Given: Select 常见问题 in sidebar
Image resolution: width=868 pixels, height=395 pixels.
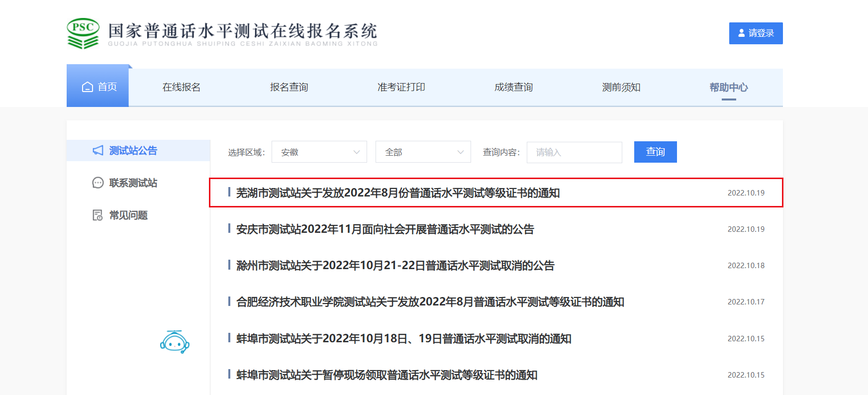Looking at the screenshot, I should pos(128,215).
